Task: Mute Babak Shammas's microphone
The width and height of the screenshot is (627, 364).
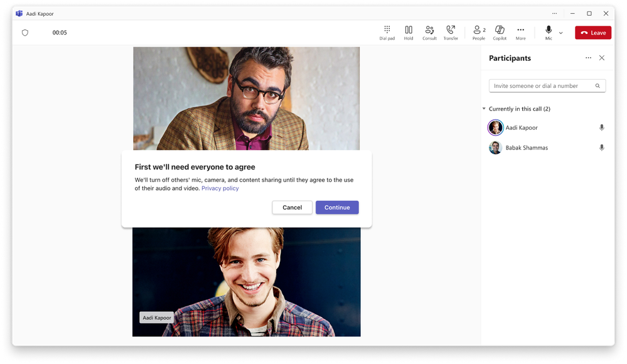Action: [x=601, y=147]
